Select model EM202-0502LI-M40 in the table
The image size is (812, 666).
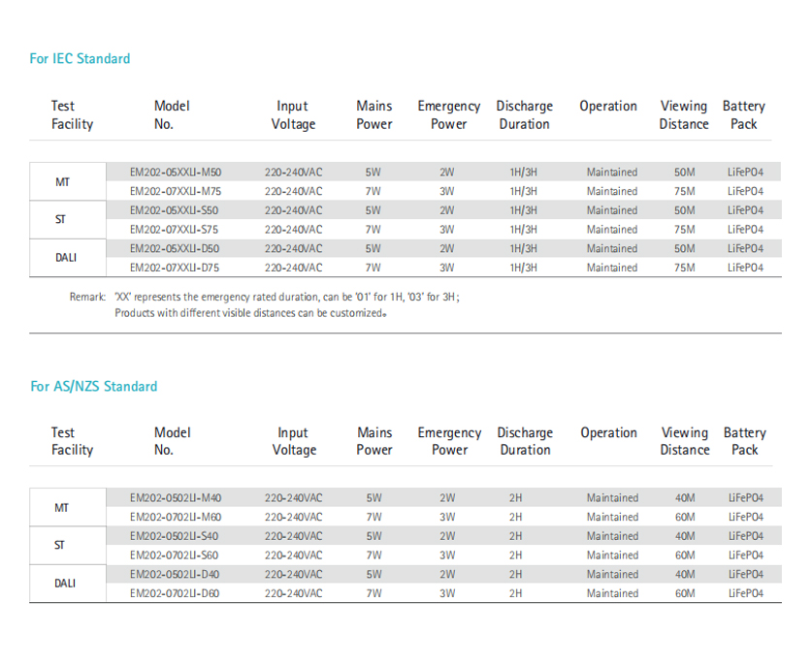click(176, 497)
